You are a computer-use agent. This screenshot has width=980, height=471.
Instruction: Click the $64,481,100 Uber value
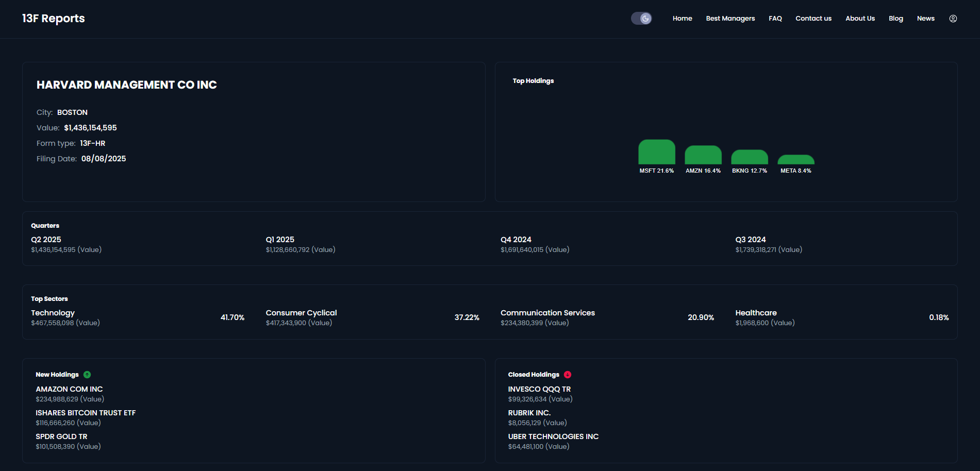click(x=539, y=446)
